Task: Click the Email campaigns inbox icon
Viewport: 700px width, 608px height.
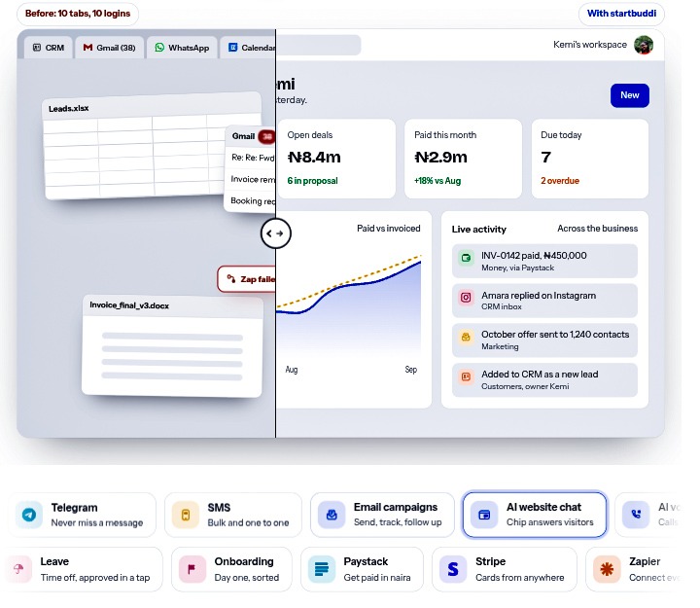Action: pyautogui.click(x=332, y=515)
